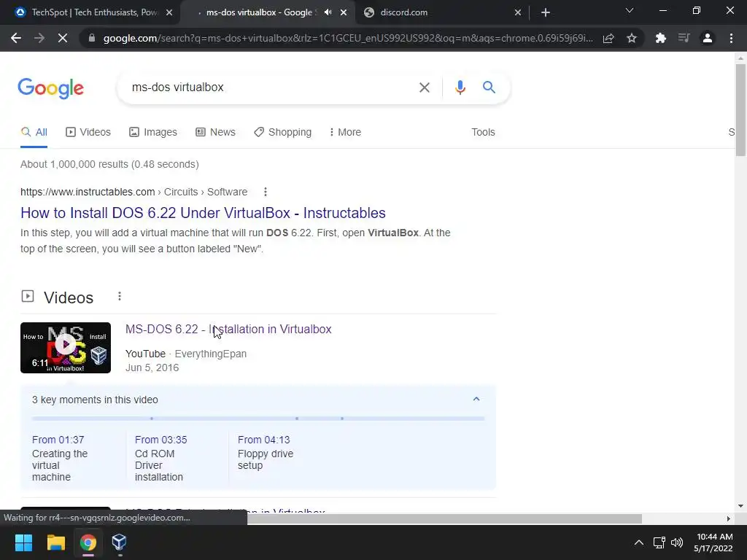
Task: Open a new browser tab
Action: click(x=546, y=12)
